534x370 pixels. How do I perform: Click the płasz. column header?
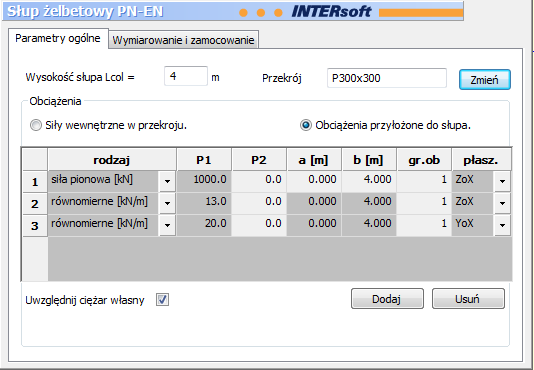[481, 159]
